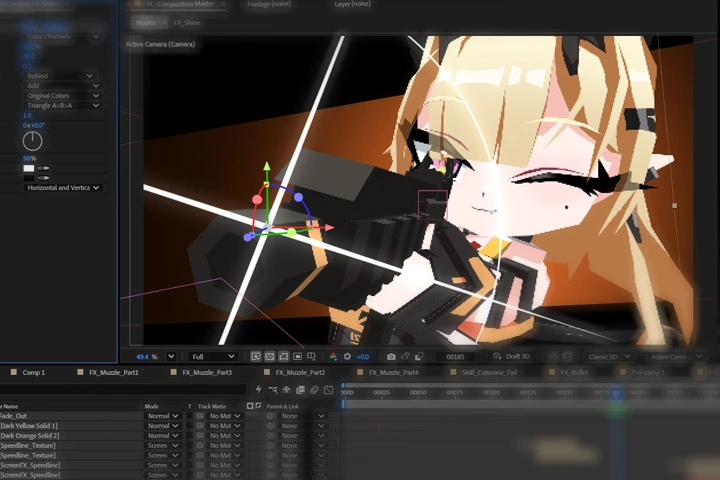720x480 pixels.
Task: Open Dark Orange Solid 2 parent None dropdown
Action: (x=303, y=435)
